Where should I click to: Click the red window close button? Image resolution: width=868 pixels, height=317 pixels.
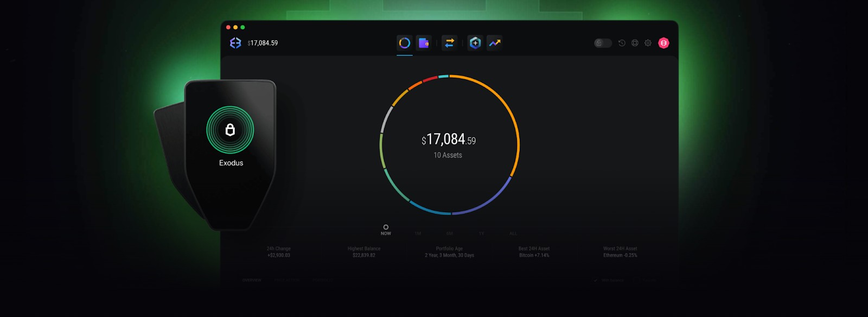(x=228, y=27)
